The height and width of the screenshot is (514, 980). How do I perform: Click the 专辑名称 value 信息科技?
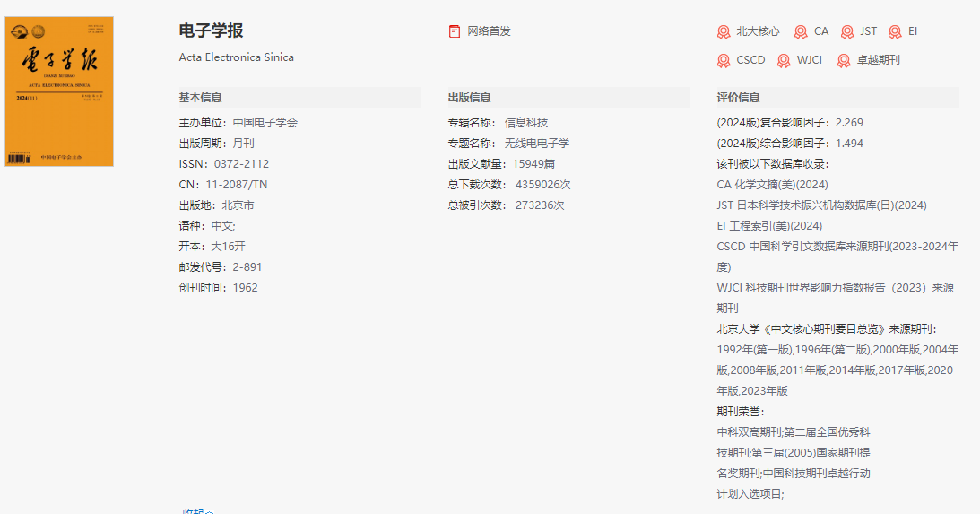point(526,123)
